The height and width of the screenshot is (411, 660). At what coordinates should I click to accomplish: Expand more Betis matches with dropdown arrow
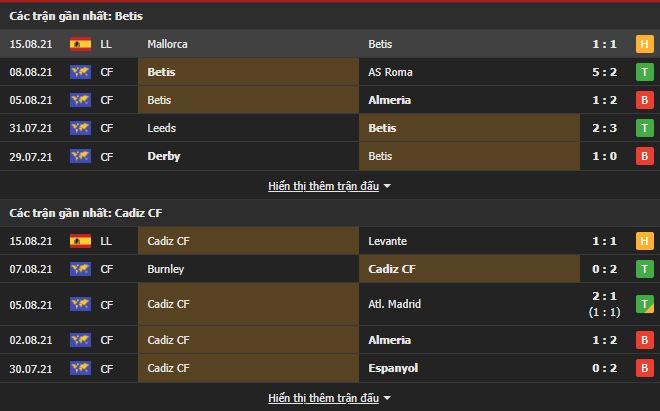click(387, 186)
